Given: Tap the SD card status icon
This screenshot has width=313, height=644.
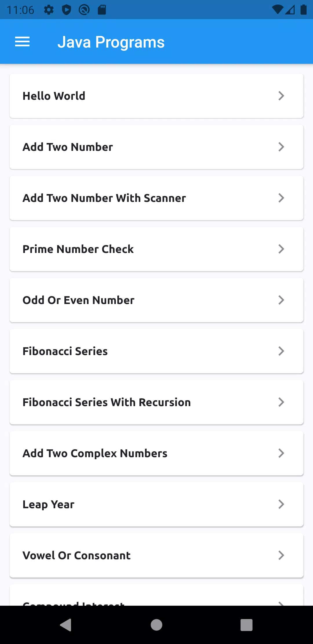Looking at the screenshot, I should pyautogui.click(x=102, y=10).
